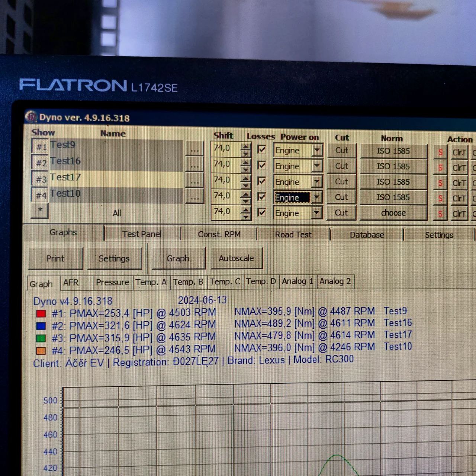
Task: Open the Settings tab beside Database
Action: coord(439,235)
